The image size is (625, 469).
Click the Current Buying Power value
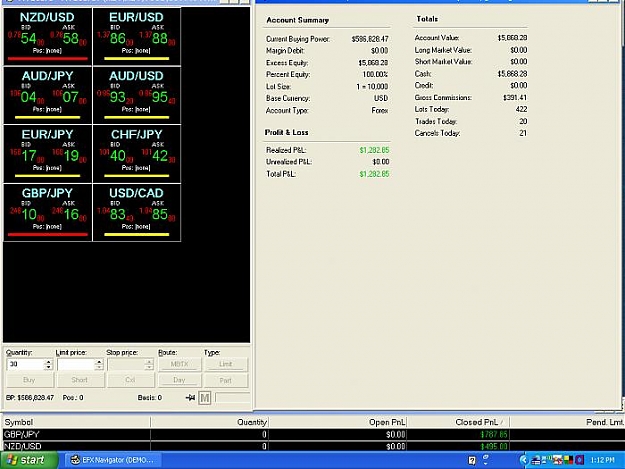(x=370, y=39)
